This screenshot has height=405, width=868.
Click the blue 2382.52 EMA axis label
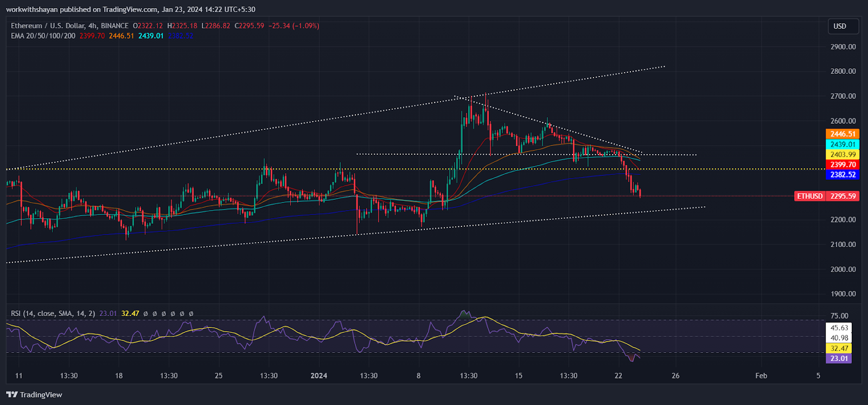click(843, 175)
